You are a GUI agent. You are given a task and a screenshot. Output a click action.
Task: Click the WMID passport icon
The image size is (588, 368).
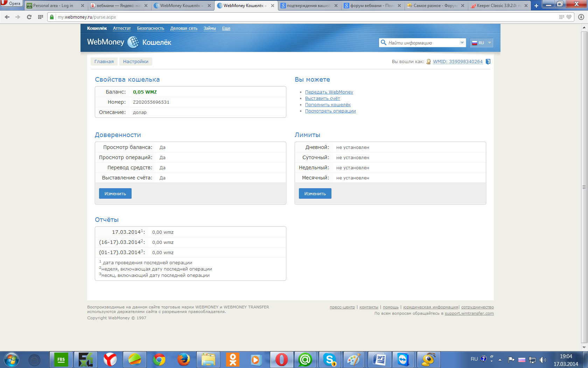pyautogui.click(x=428, y=62)
